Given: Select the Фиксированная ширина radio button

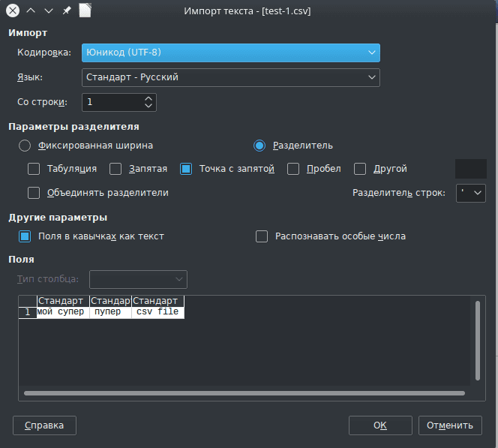Looking at the screenshot, I should click(x=25, y=146).
